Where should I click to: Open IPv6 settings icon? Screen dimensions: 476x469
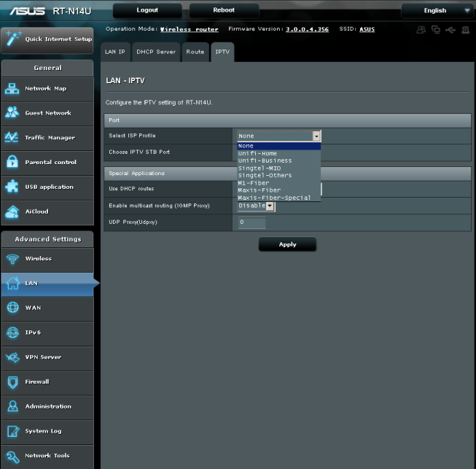tap(12, 333)
